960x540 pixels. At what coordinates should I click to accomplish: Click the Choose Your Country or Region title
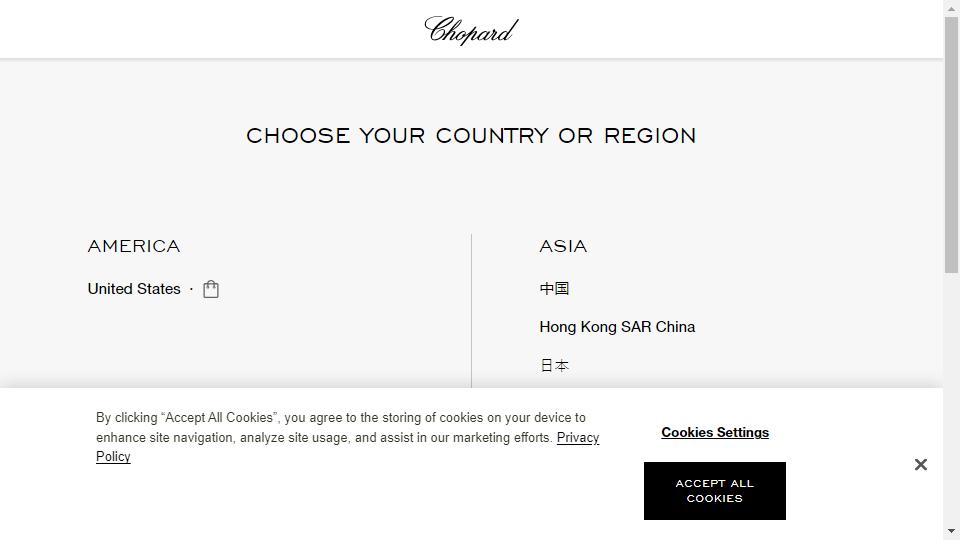pyautogui.click(x=471, y=135)
